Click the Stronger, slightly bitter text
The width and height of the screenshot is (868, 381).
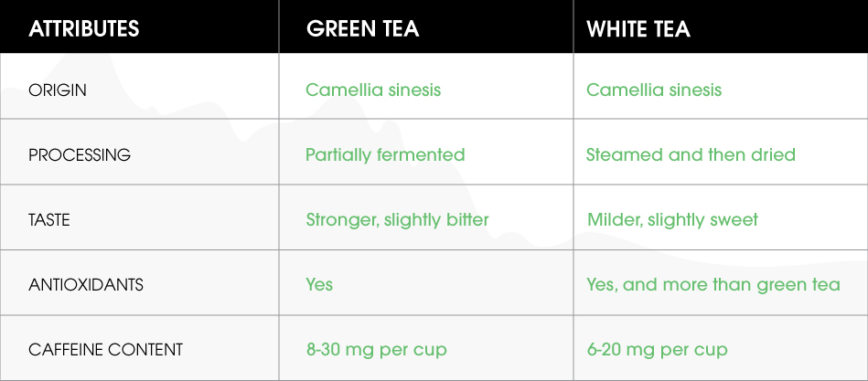pos(397,219)
